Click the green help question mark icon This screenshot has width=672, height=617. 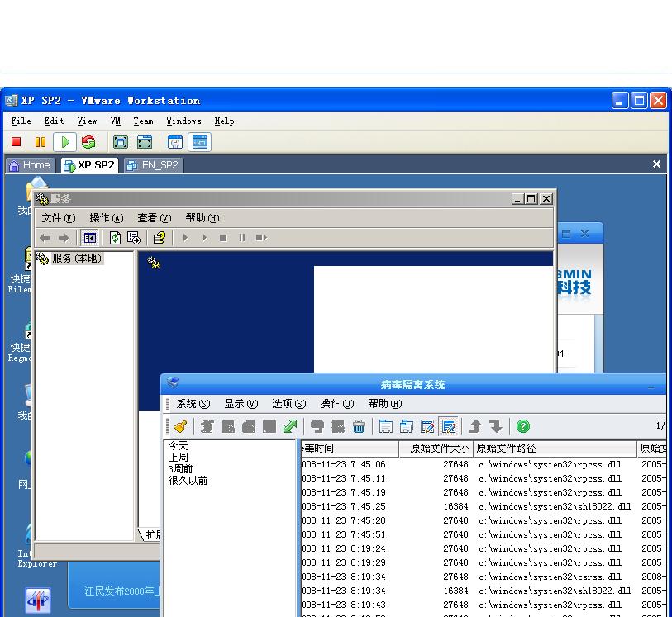coord(522,426)
